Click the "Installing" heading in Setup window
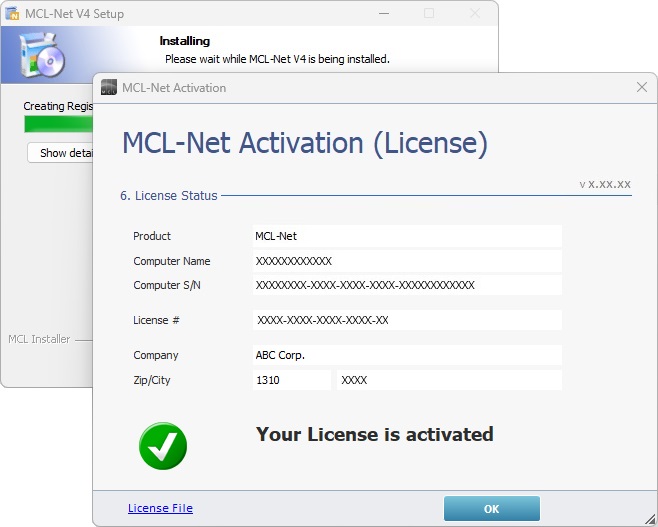 pos(185,41)
